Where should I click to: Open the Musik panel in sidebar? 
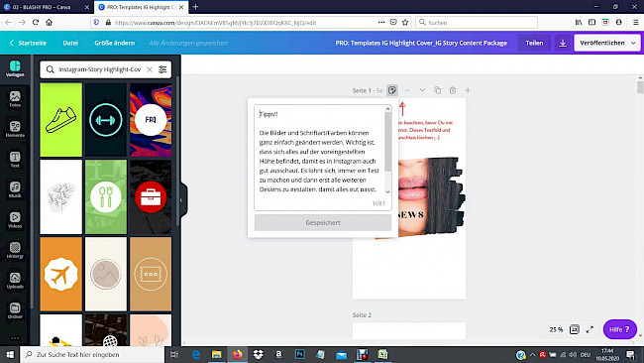15,189
